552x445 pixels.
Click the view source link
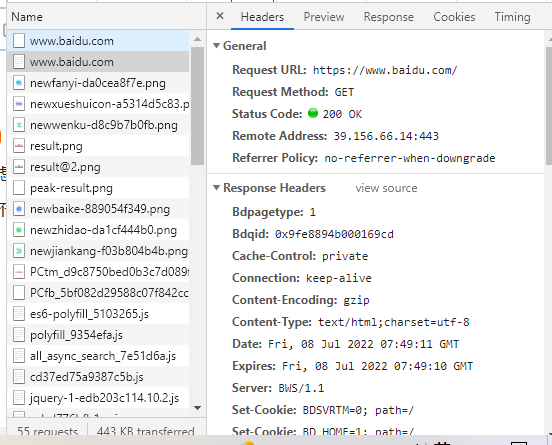pos(386,188)
